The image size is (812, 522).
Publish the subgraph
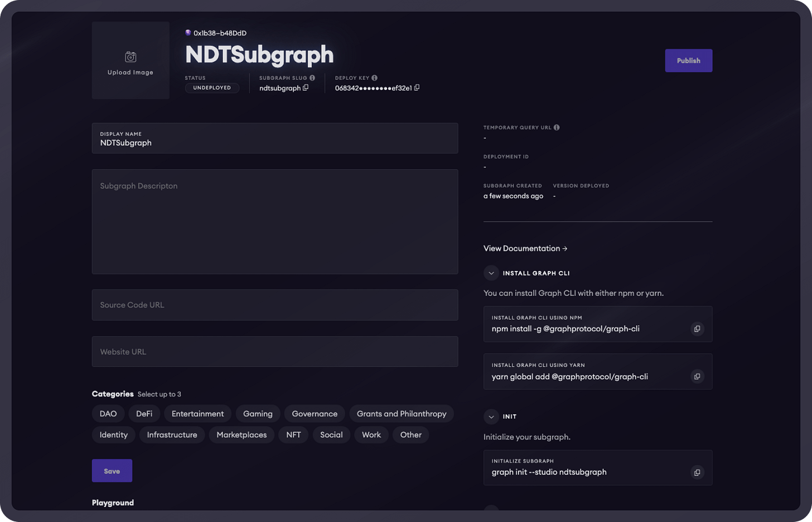coord(689,61)
